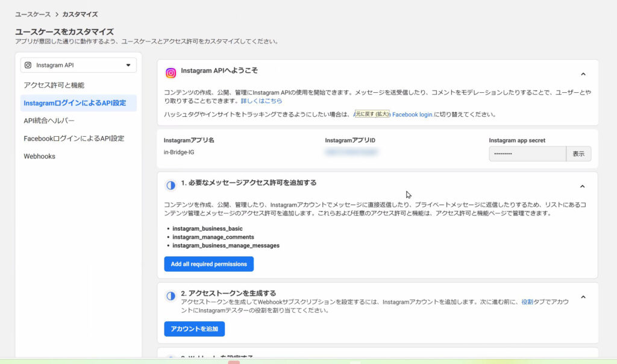Viewport: 617px width, 364px height.
Task: Click the 役割 tab link in step 2
Action: click(x=527, y=302)
